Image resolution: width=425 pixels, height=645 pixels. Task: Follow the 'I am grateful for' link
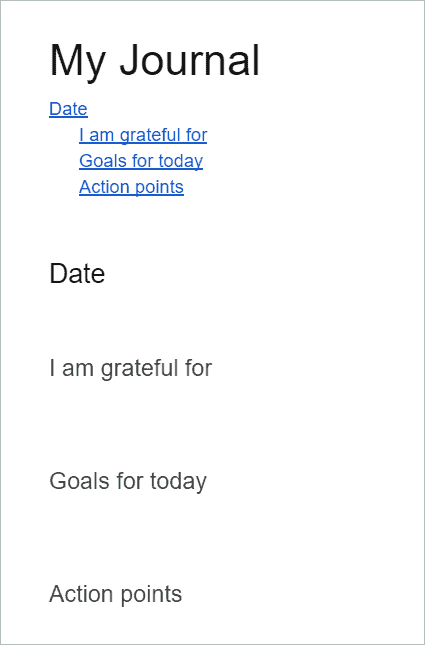point(143,135)
